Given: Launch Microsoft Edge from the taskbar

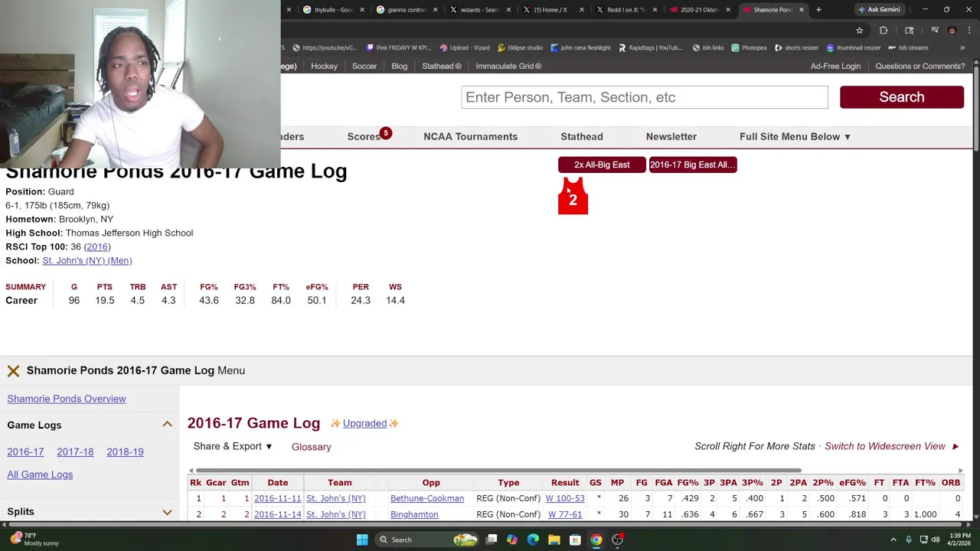Looking at the screenshot, I should pos(533,540).
